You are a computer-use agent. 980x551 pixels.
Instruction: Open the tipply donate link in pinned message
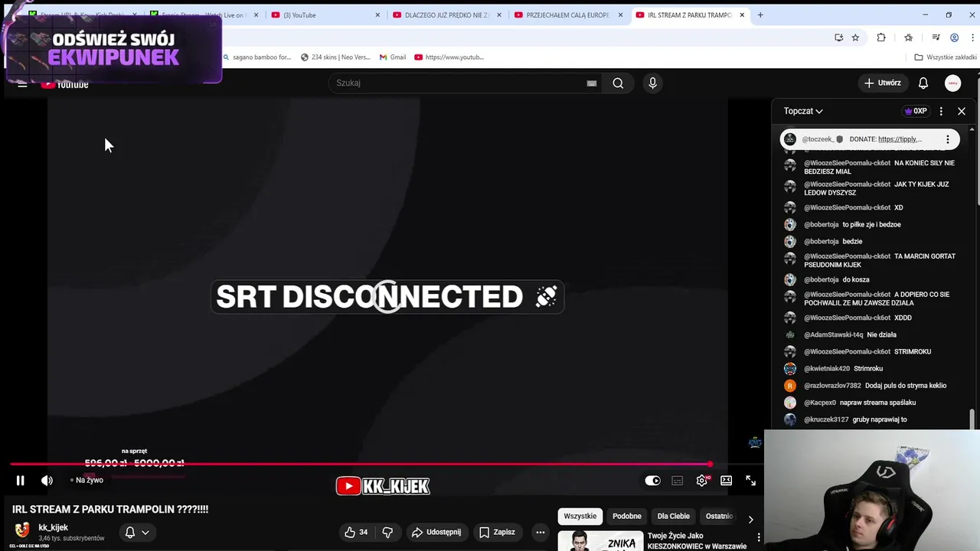point(900,139)
